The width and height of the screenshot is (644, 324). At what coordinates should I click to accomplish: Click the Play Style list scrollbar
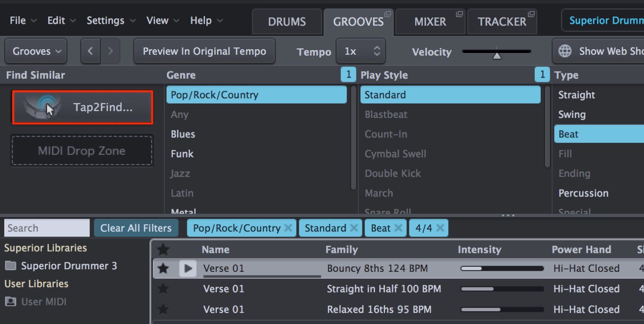coord(547,126)
